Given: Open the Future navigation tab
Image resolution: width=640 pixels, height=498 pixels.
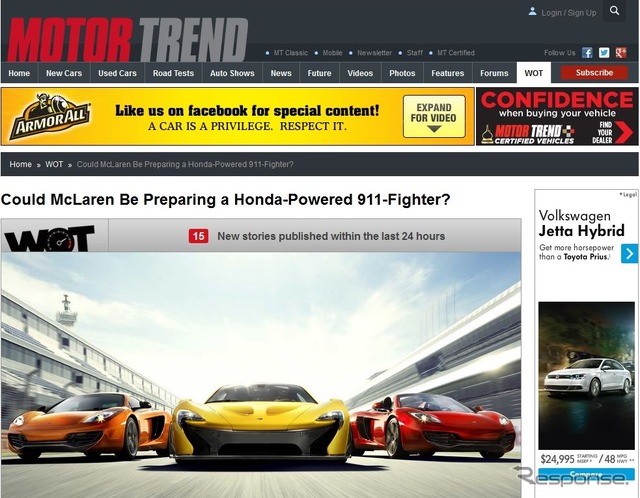Looking at the screenshot, I should point(319,73).
